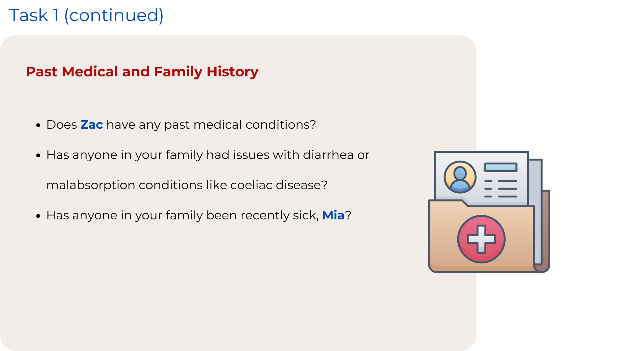This screenshot has width=644, height=351.
Task: Select the bullet dot before "recently sick" question
Action: tap(38, 216)
